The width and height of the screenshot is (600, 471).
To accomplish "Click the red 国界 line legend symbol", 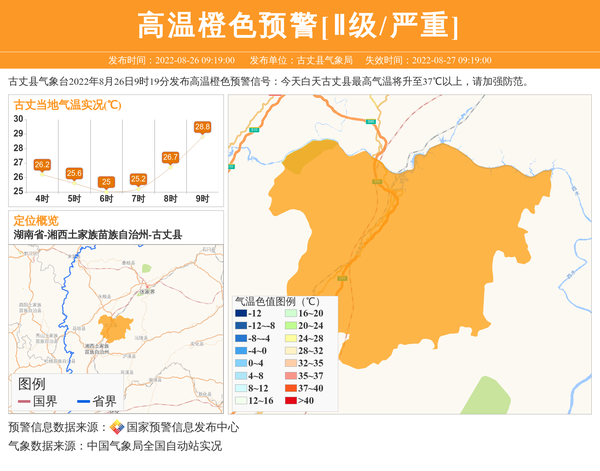I will [25, 402].
